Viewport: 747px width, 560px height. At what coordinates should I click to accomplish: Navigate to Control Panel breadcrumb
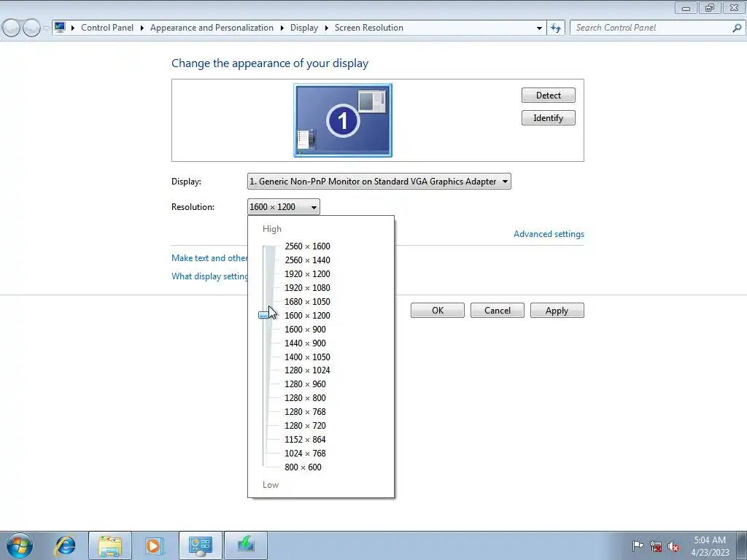107,28
